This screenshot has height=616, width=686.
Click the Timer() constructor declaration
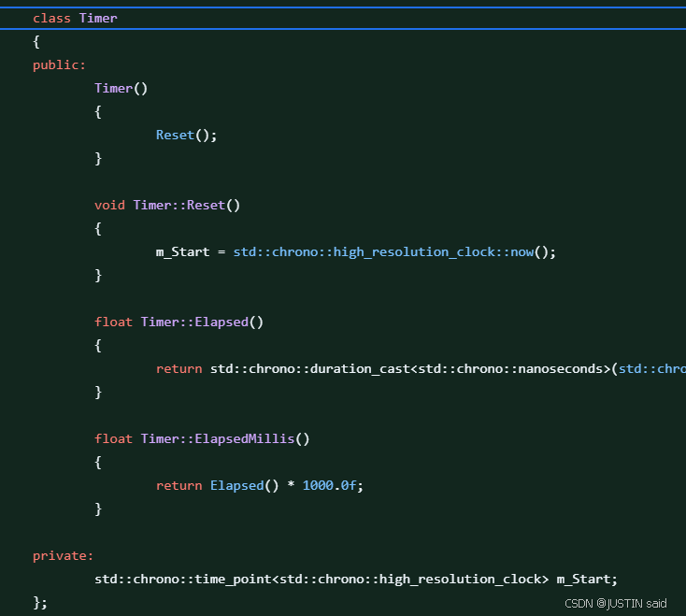tap(121, 88)
